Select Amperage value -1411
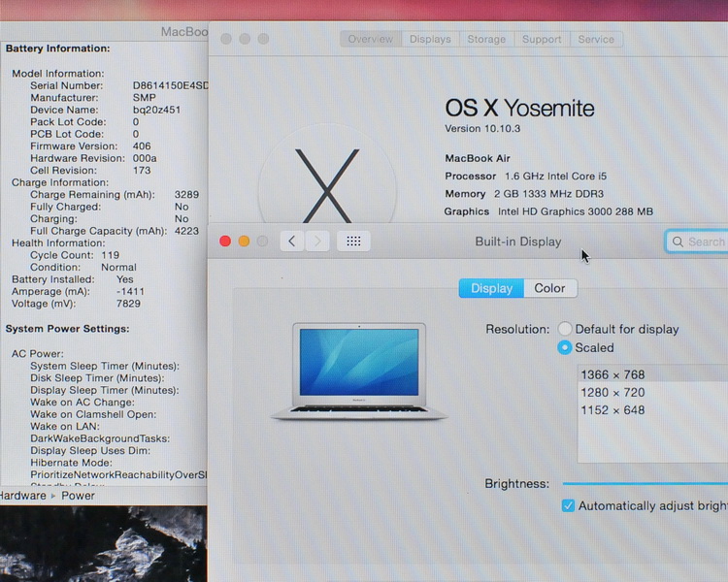 (130, 291)
